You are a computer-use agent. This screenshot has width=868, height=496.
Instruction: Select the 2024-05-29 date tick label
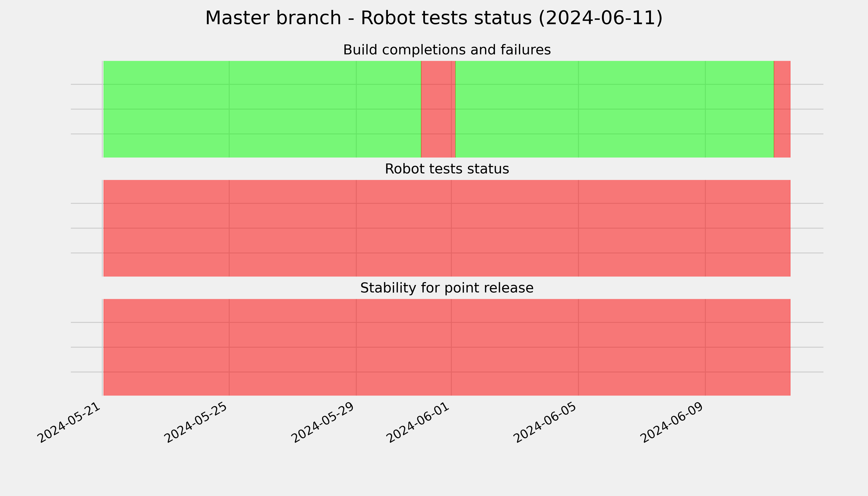click(x=323, y=422)
